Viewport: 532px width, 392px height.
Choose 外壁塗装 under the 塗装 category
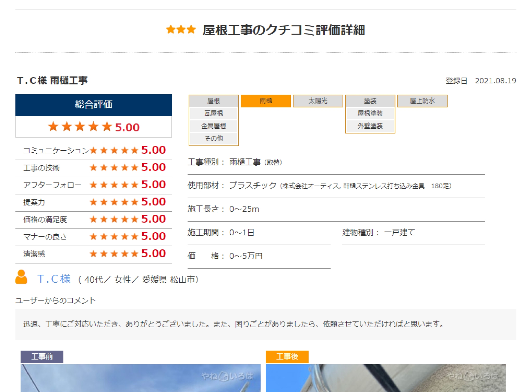(x=370, y=126)
